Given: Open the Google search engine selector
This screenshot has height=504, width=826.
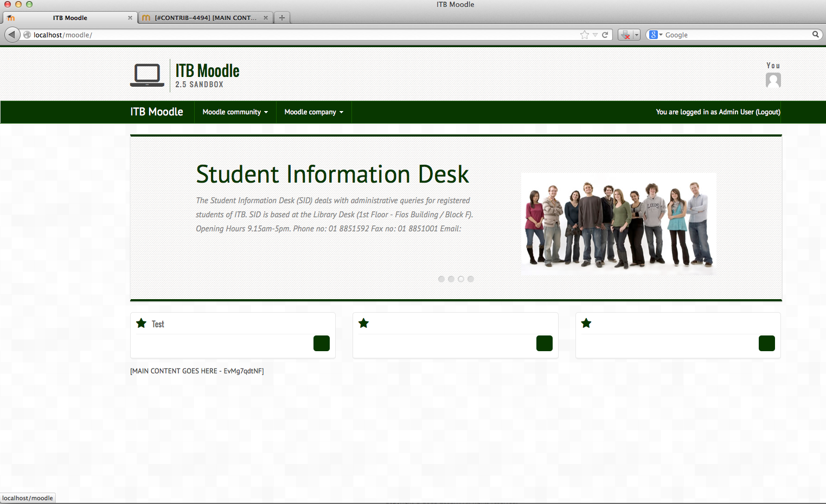Looking at the screenshot, I should pyautogui.click(x=656, y=35).
